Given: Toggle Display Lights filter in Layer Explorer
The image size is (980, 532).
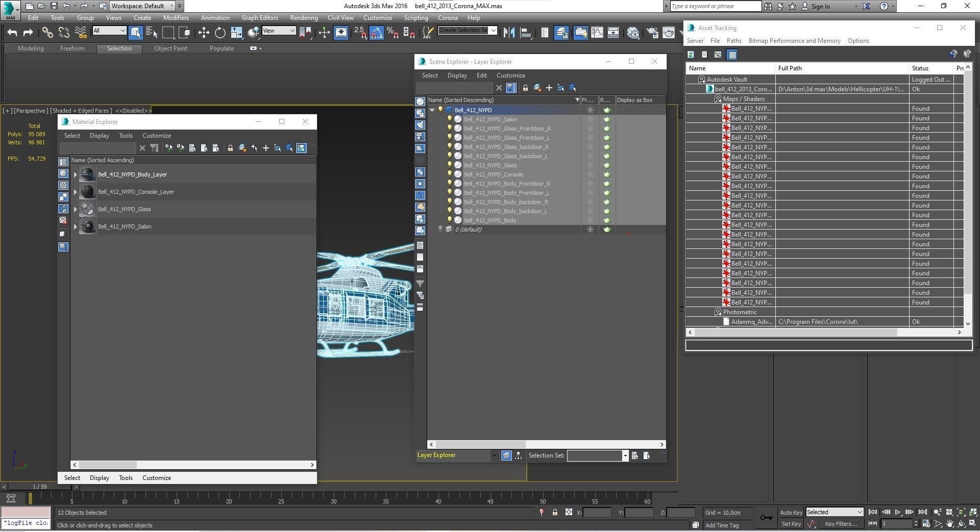Looking at the screenshot, I should (x=420, y=125).
